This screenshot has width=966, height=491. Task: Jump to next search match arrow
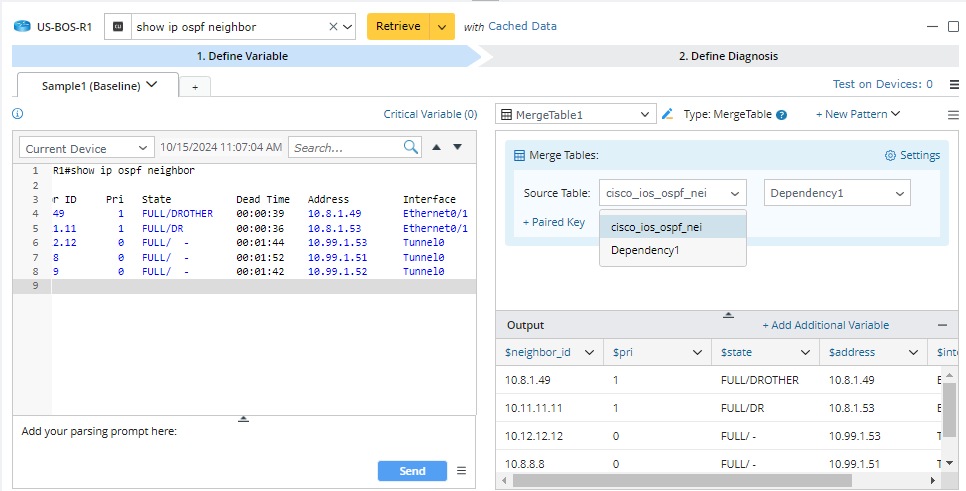click(x=458, y=148)
